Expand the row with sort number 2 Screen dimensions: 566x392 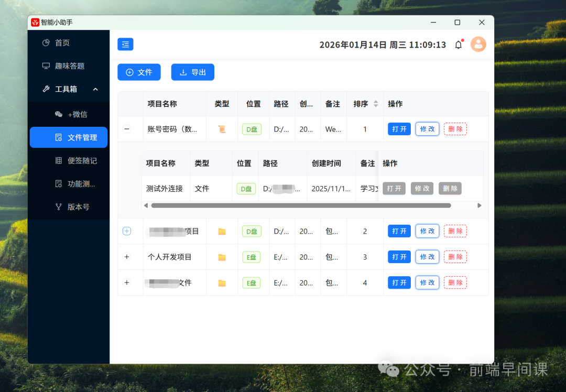(x=127, y=231)
